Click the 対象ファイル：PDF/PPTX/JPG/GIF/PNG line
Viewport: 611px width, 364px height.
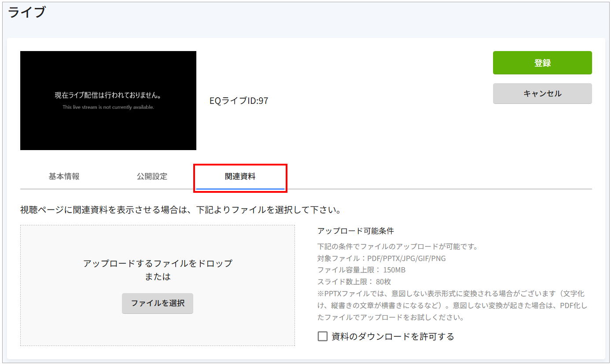382,258
